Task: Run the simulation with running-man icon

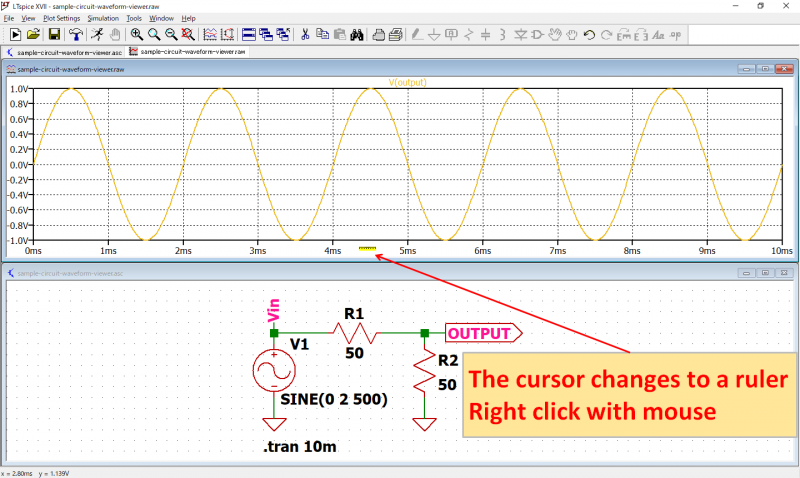Action: pos(97,35)
